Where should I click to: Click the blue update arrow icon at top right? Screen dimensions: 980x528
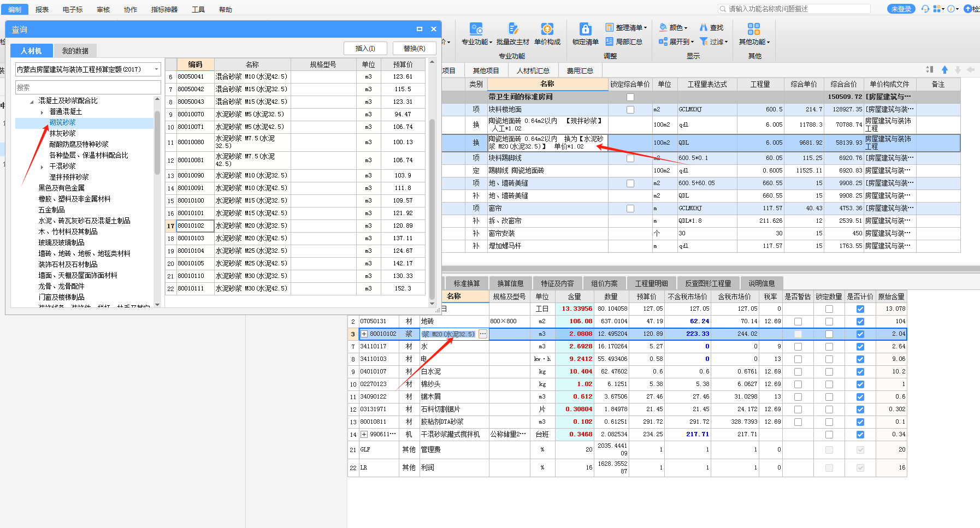coord(967,9)
